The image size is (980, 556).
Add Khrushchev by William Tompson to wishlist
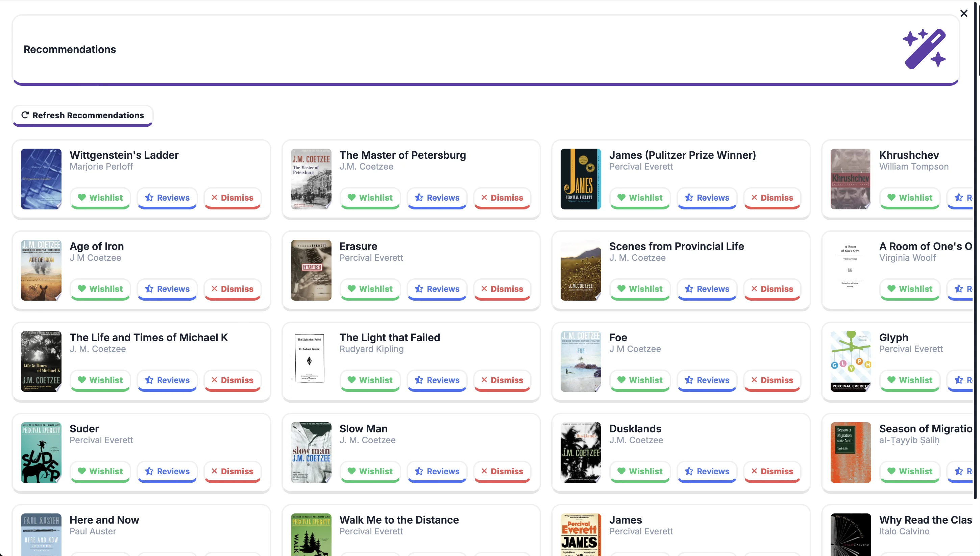click(x=909, y=198)
